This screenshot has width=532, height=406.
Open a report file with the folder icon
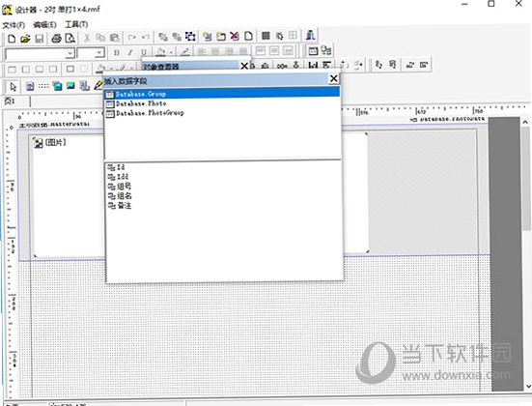pyautogui.click(x=25, y=39)
